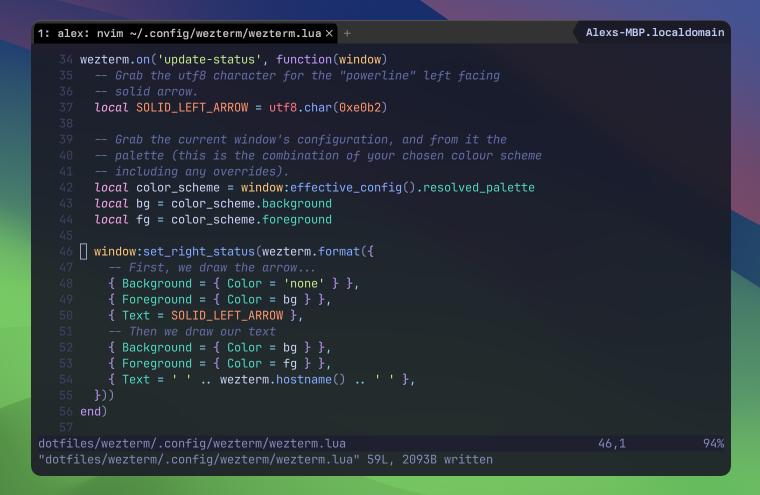Click SOLID_LEFT_ARROW on line 50

[x=227, y=316]
